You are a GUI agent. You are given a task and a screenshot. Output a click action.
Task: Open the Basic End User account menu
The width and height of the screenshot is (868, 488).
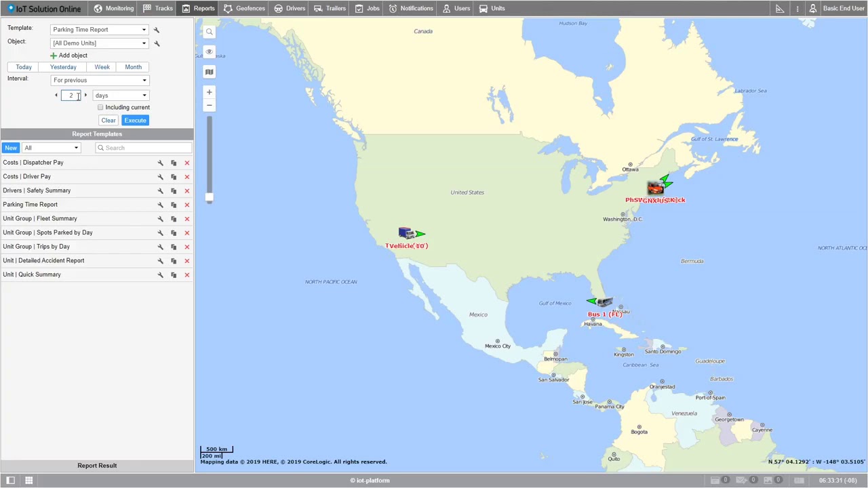point(837,8)
